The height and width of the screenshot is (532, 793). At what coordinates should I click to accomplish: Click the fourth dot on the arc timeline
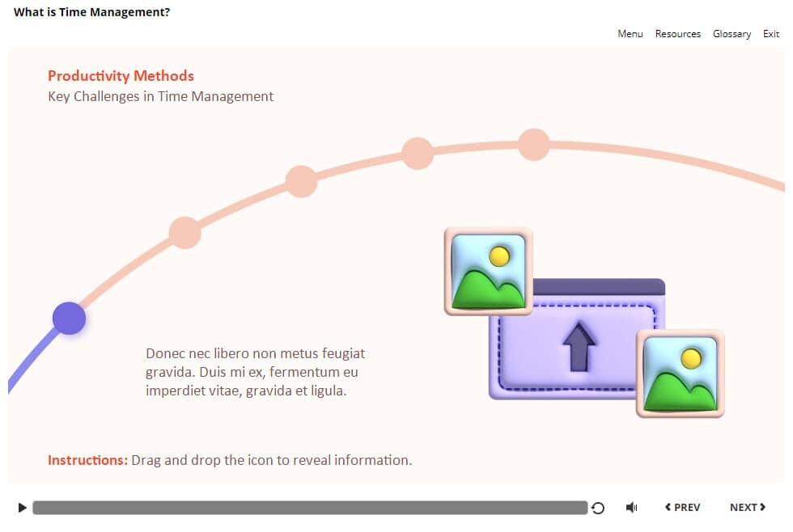pos(418,154)
